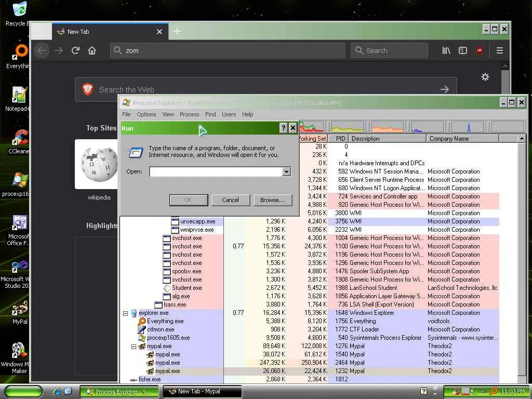This screenshot has height=399, width=532.
Task: Open the Windows Movie Maker shortcut
Action: tap(16, 358)
